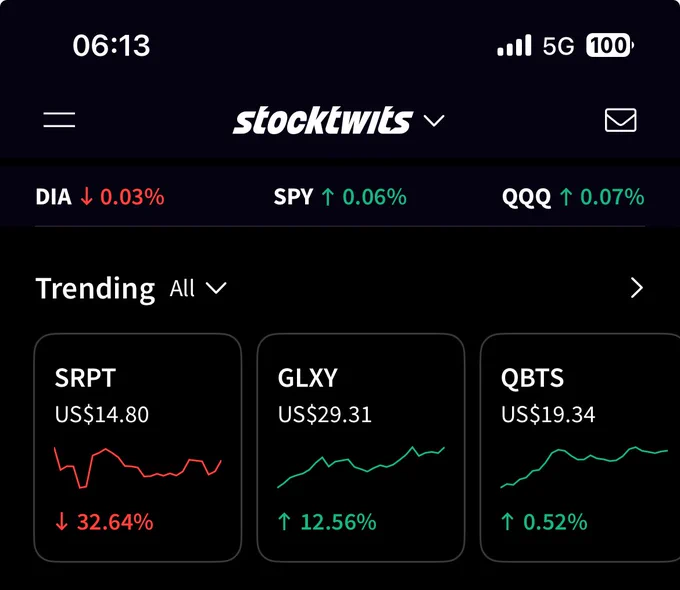The width and height of the screenshot is (680, 590).
Task: Open the Trending All filter dropdown
Action: tap(198, 288)
